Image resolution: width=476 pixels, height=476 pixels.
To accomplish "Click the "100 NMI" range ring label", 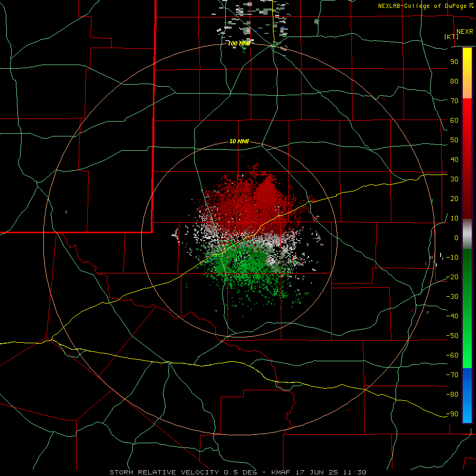I will click(x=239, y=43).
